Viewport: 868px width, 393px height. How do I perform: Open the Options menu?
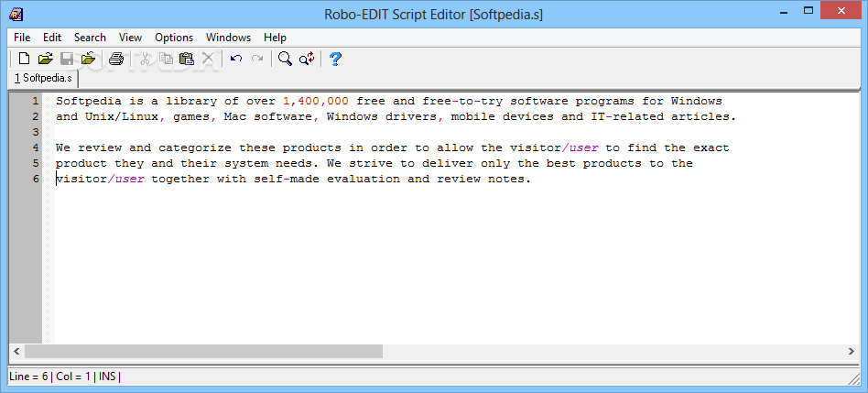[174, 37]
